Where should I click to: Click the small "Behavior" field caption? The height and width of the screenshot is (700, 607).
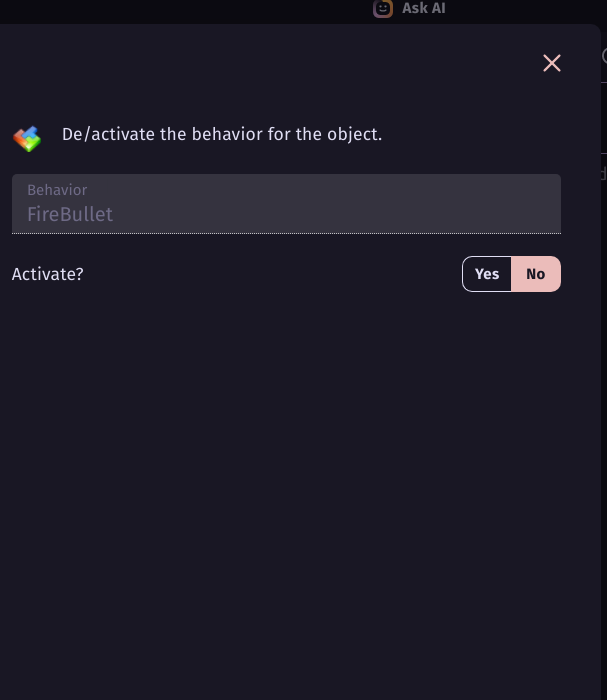[x=57, y=190]
